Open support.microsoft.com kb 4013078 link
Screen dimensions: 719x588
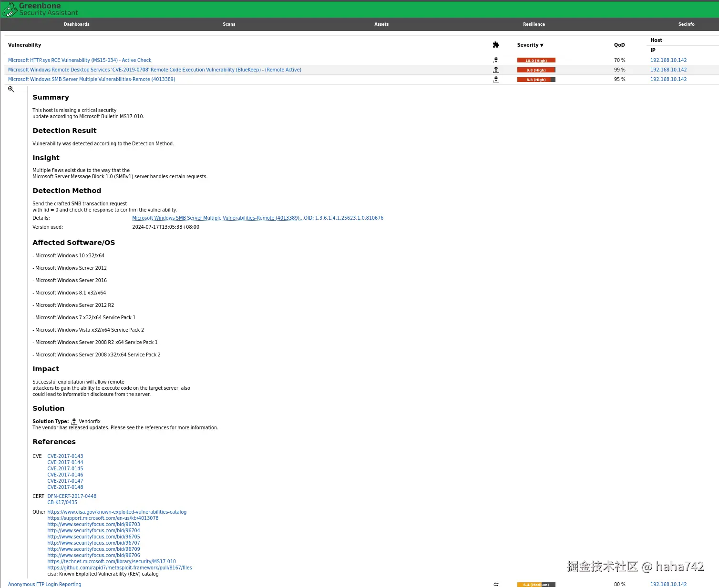(103, 518)
